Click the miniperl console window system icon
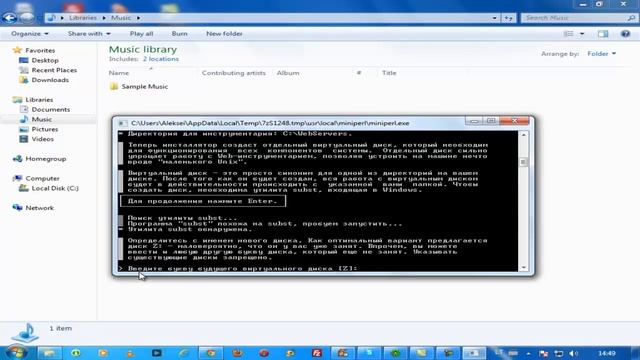Image resolution: width=640 pixels, height=360 pixels. [x=122, y=123]
